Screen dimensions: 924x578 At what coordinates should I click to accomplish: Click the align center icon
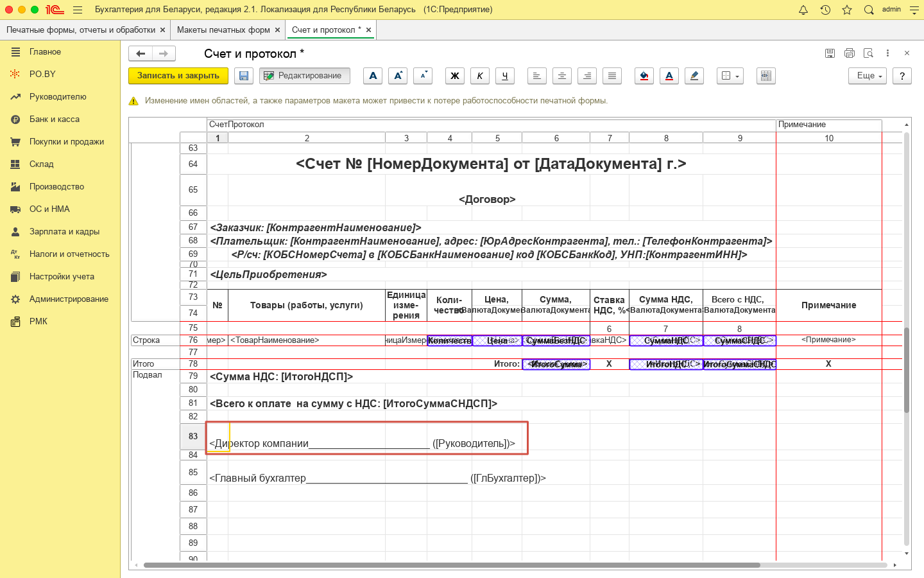562,76
